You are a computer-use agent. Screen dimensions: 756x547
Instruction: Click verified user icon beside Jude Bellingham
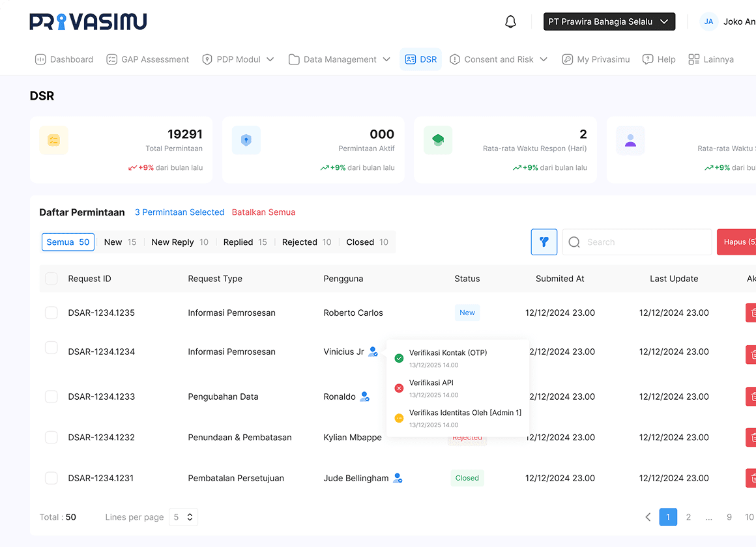(x=398, y=478)
